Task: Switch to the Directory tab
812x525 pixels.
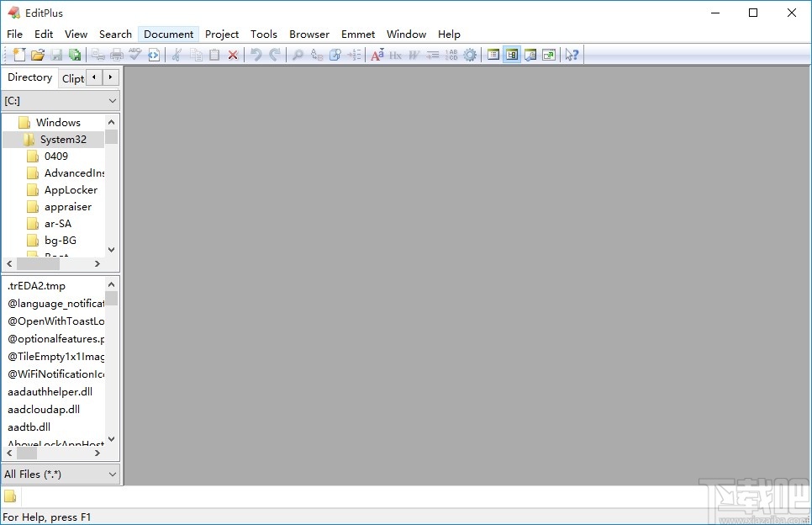Action: click(x=30, y=77)
